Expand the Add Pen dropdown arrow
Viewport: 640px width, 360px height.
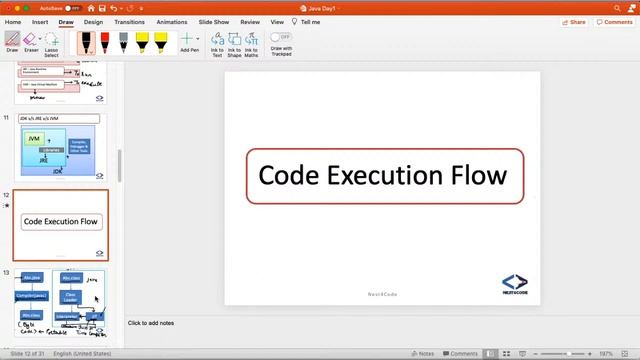point(198,39)
